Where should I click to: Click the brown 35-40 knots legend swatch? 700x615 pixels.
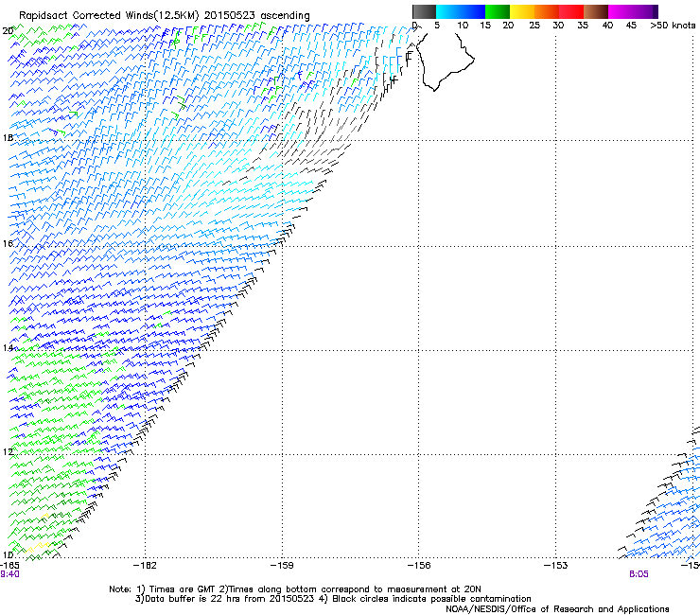pos(596,11)
